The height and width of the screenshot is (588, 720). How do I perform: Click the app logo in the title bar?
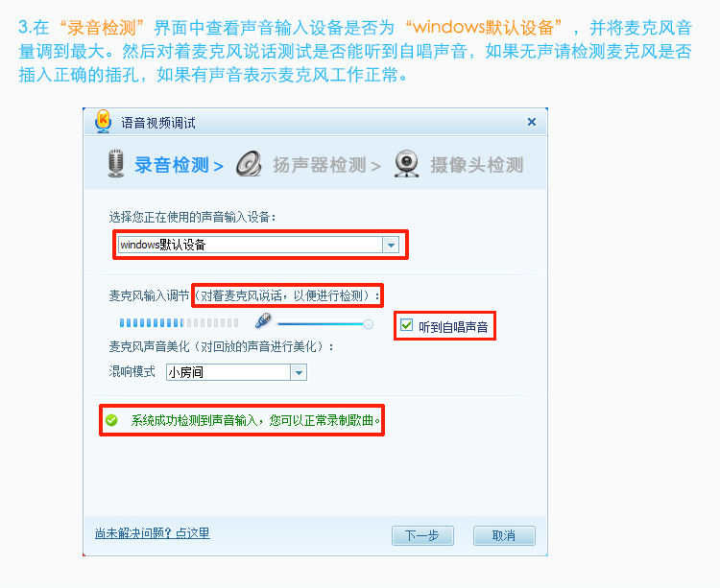click(x=104, y=122)
